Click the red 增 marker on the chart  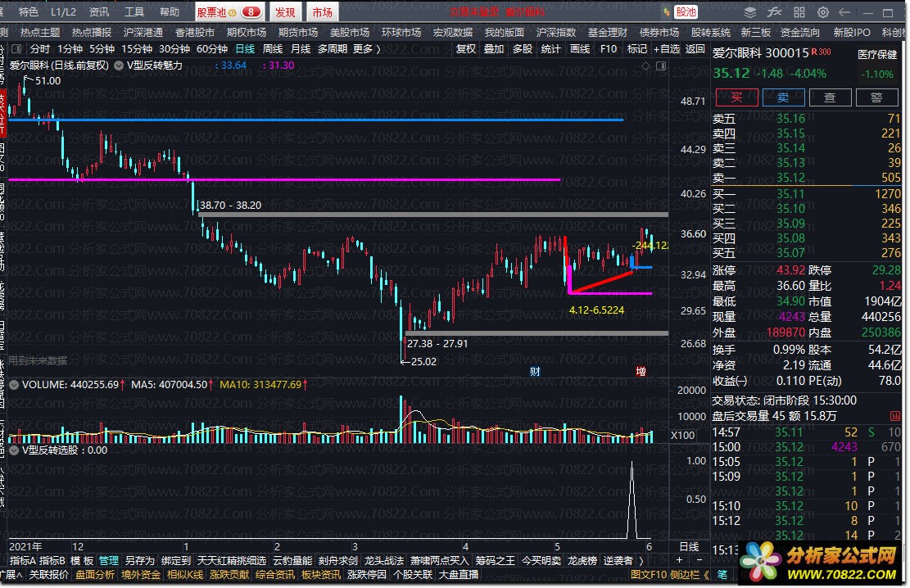point(641,372)
